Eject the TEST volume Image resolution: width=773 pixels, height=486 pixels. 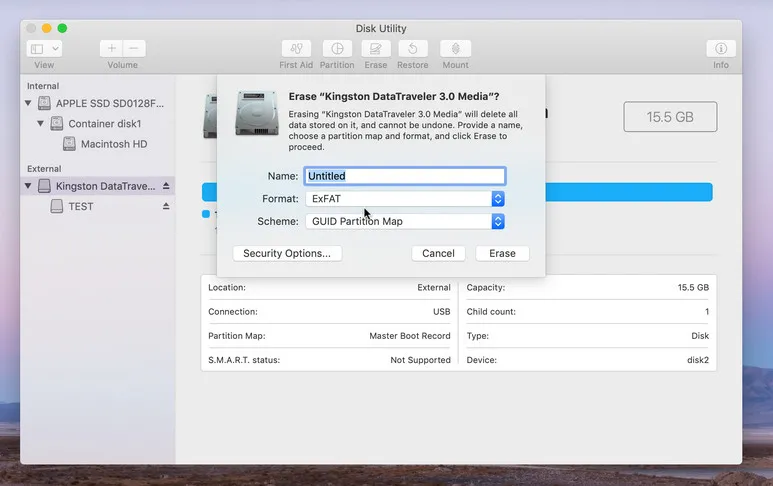pyautogui.click(x=166, y=206)
